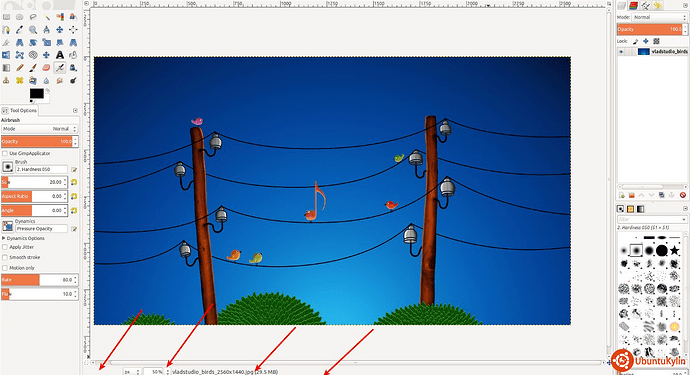Reset Aspect Ratio to brush's native
690x375 pixels.
[74, 196]
